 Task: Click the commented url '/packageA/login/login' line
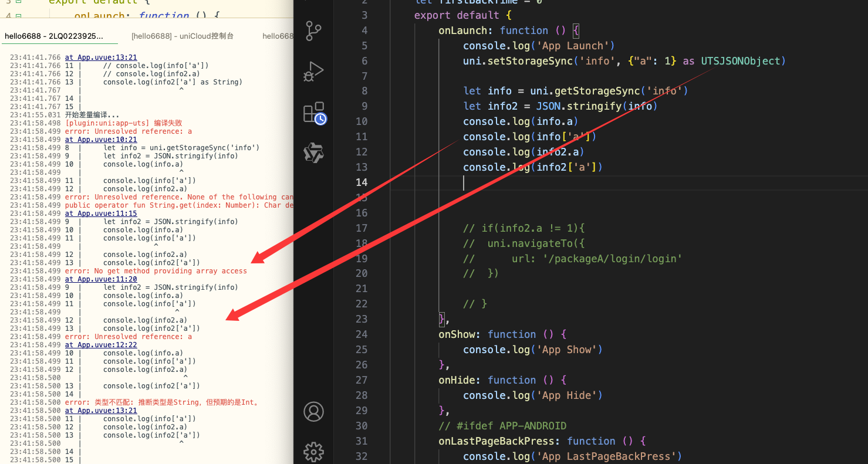[572, 259]
